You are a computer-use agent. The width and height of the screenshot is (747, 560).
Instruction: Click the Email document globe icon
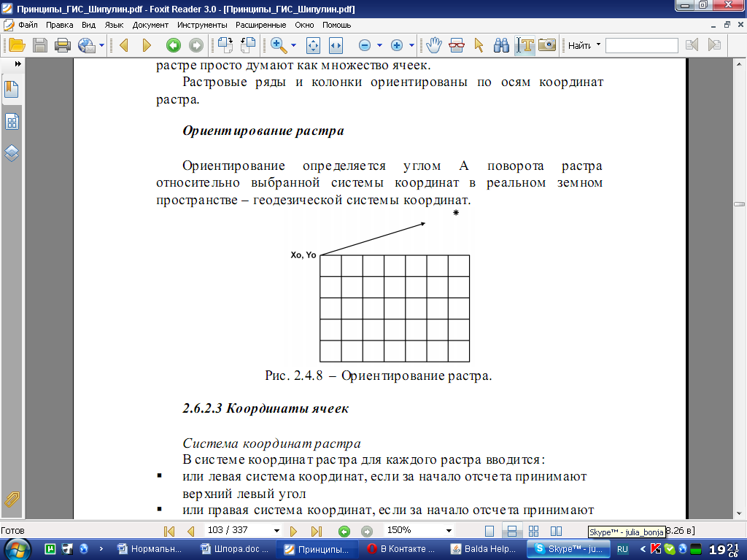pos(87,45)
